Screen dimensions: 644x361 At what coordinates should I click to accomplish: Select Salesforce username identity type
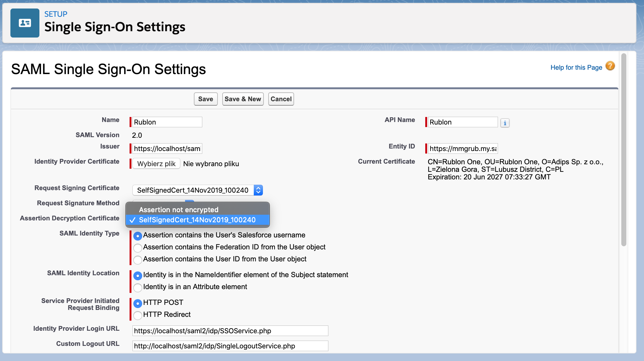coord(138,236)
